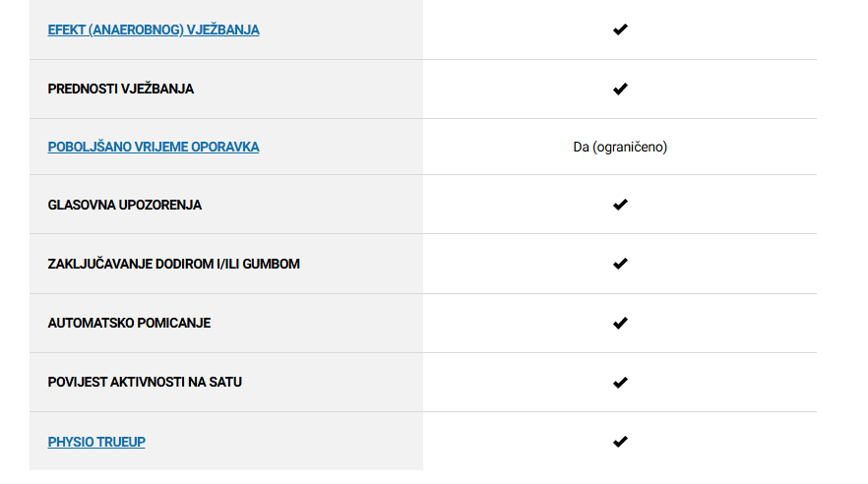
Task: Click checkmark for AUTOMATSKO POMICANJE
Action: [x=620, y=323]
